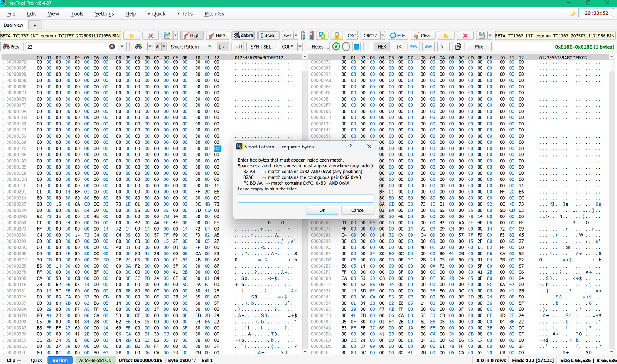Toggle the padlock lock icon
The width and height of the screenshot is (617, 364).
pos(337,35)
